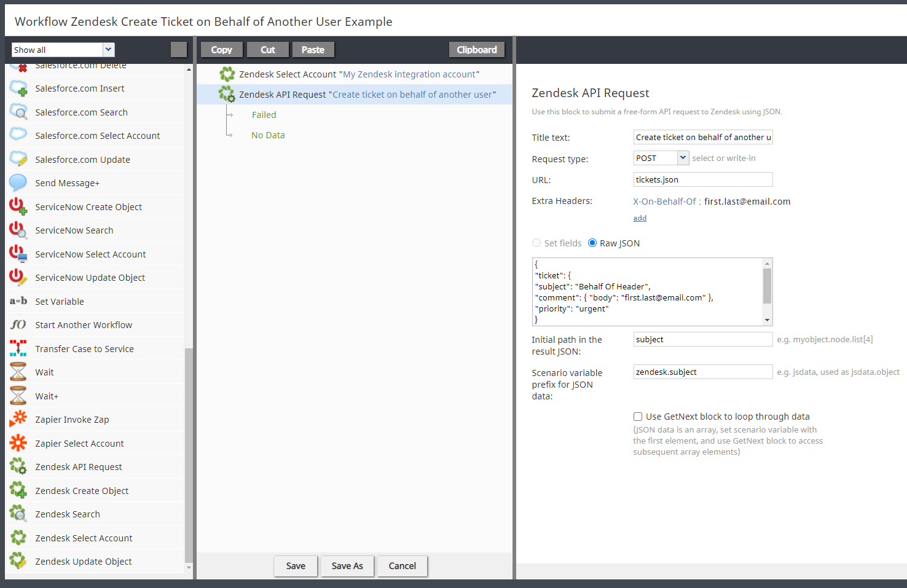Save the workflow
907x588 pixels.
pos(296,566)
